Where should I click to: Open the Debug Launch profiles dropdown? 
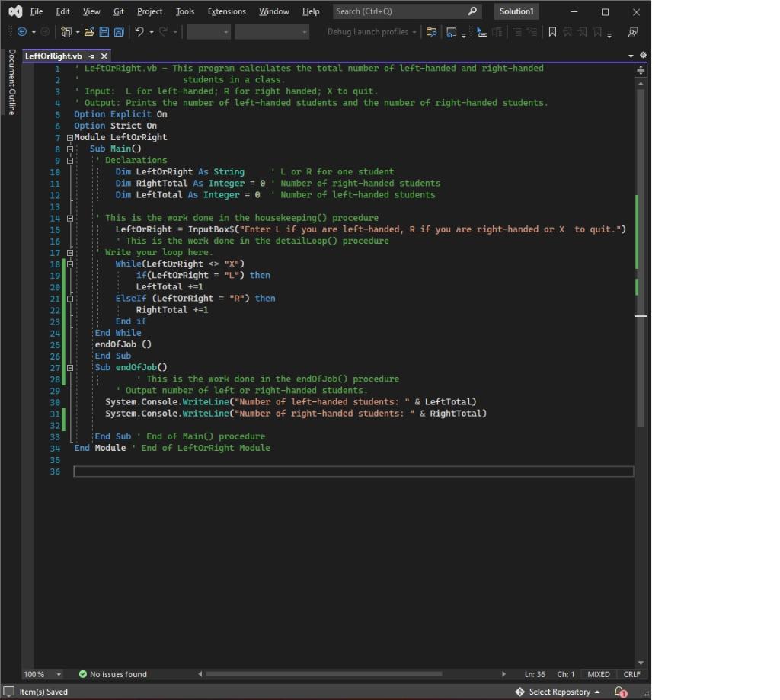pos(371,31)
